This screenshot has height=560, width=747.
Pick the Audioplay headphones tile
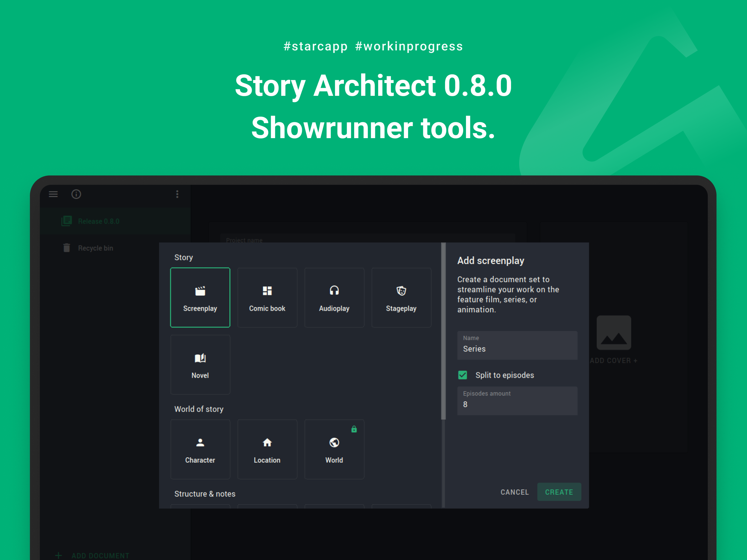coord(334,297)
